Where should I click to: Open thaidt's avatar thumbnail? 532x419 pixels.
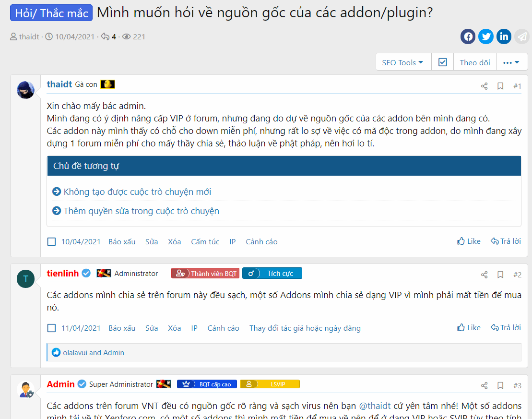(x=25, y=90)
